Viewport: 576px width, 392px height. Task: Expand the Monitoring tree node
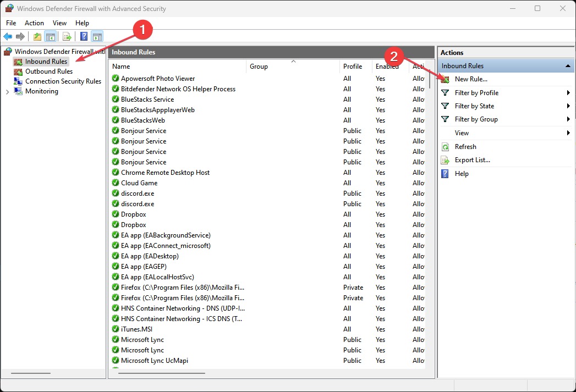[7, 92]
